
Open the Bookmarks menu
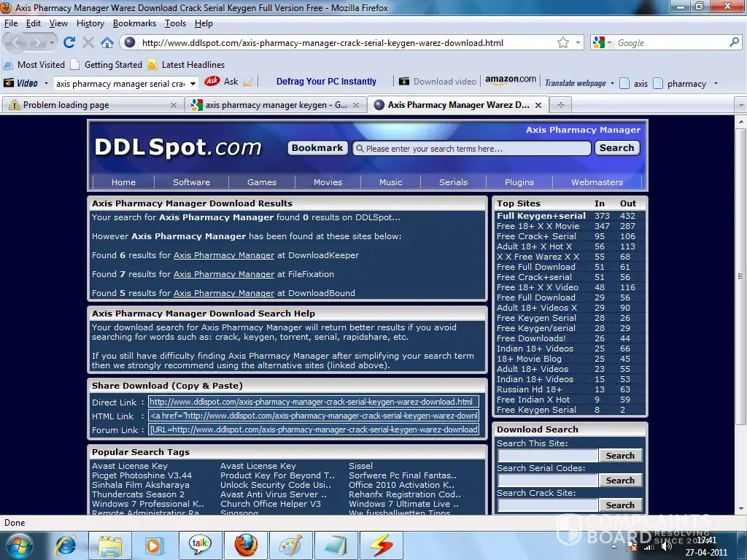click(134, 23)
